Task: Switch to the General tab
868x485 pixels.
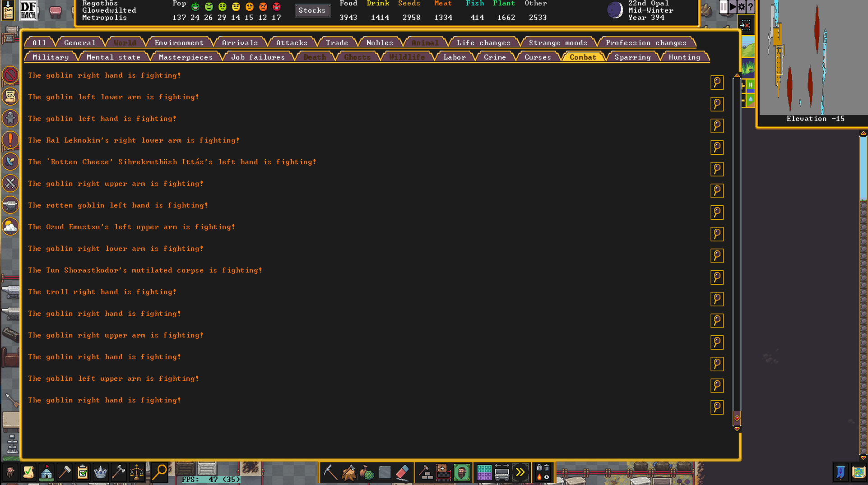Action: coord(80,42)
